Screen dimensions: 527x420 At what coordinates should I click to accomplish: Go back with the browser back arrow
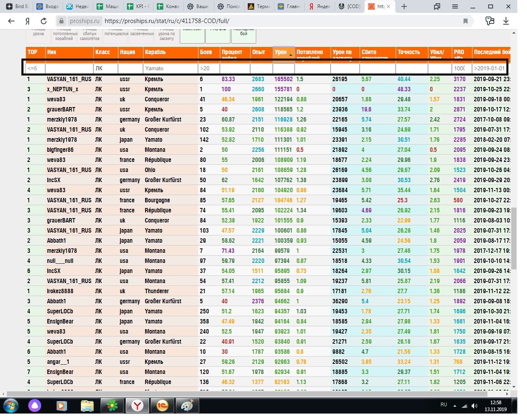[11, 21]
